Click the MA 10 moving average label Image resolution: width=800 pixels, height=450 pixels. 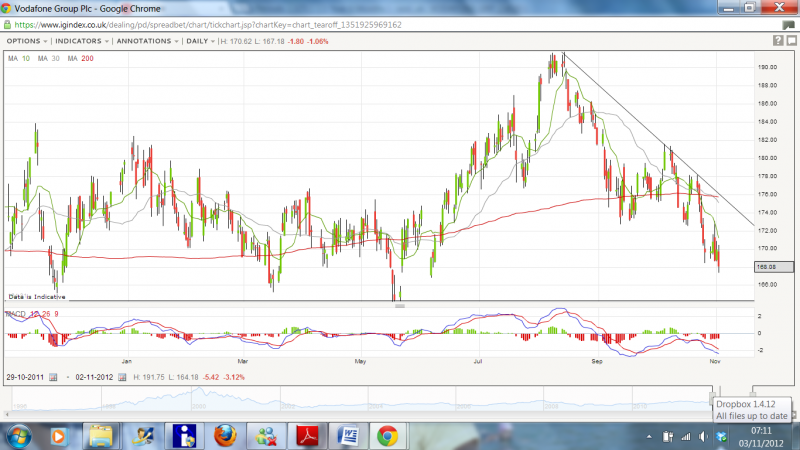pyautogui.click(x=20, y=59)
